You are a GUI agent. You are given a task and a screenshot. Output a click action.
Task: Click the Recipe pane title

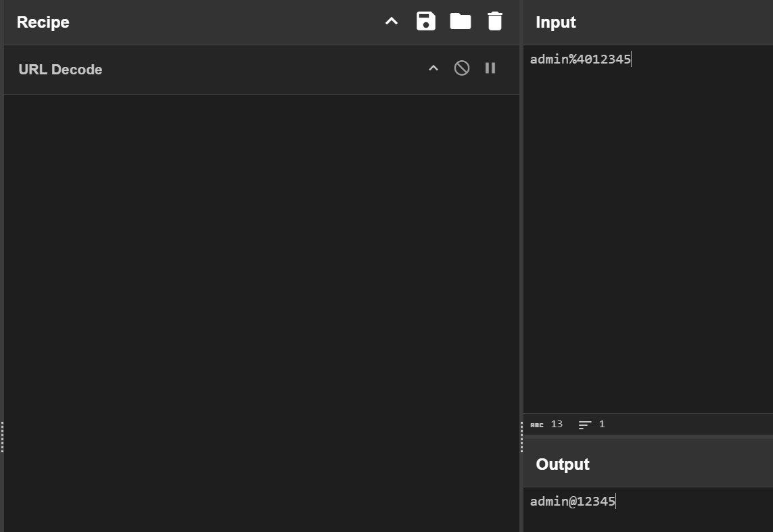43,22
